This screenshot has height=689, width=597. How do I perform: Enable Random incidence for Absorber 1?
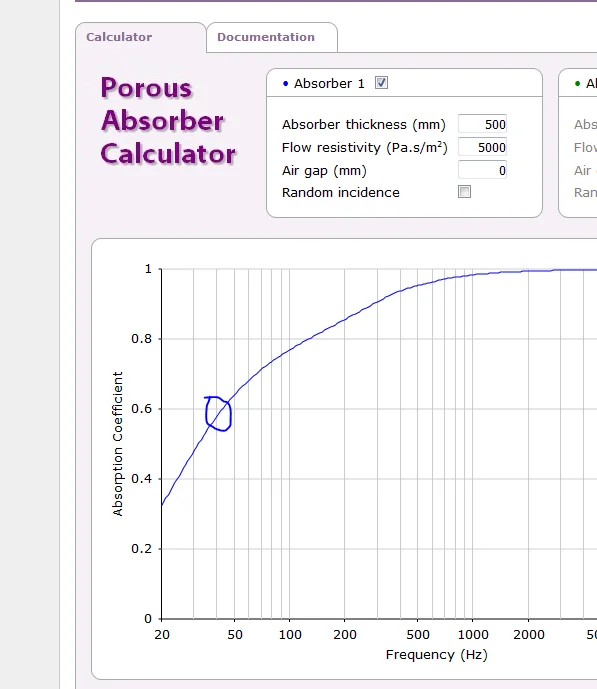pyautogui.click(x=464, y=192)
